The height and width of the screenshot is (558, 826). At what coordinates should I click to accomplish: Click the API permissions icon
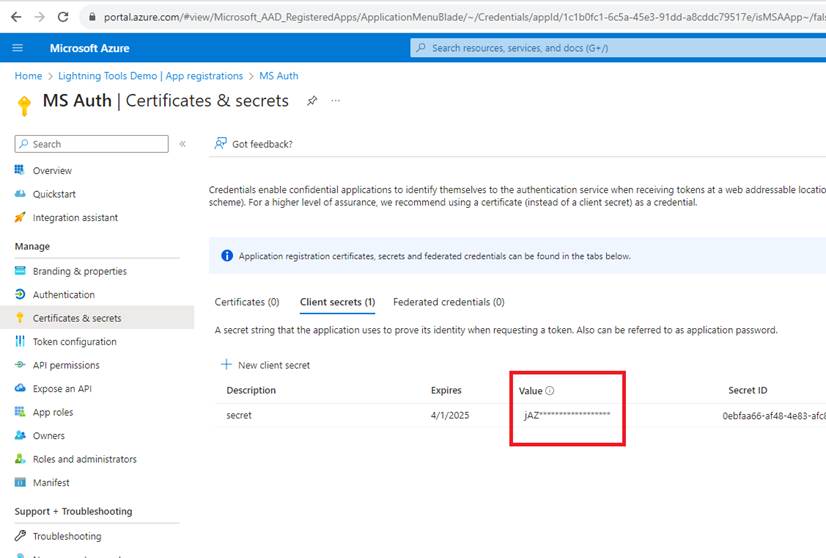coord(20,365)
